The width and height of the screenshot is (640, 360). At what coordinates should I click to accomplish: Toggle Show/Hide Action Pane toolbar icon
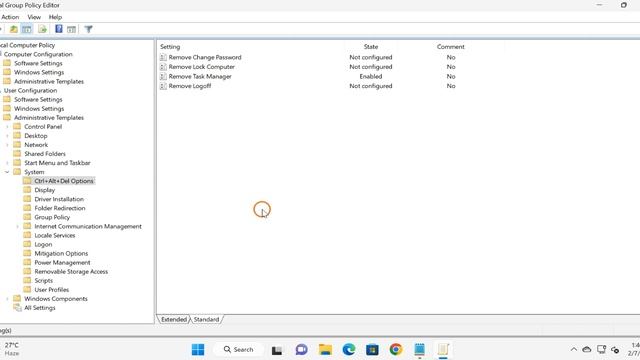point(71,29)
